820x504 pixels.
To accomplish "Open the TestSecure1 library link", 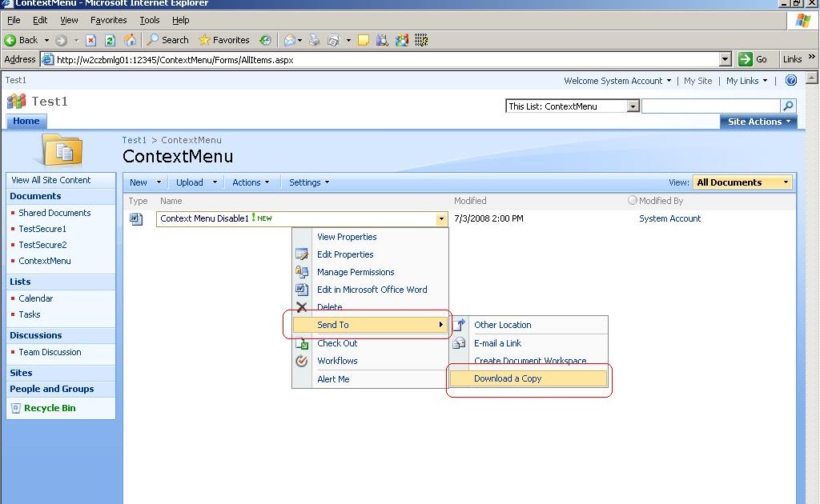I will pos(42,230).
